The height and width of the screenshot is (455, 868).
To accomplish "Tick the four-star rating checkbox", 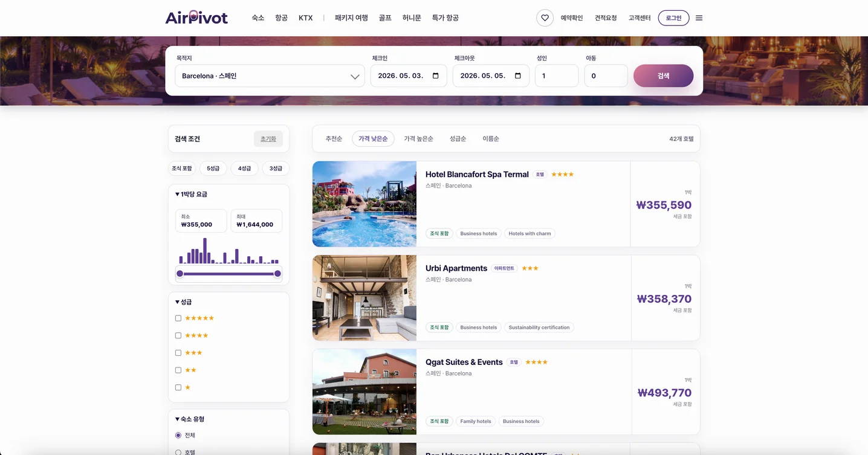I will [x=178, y=335].
